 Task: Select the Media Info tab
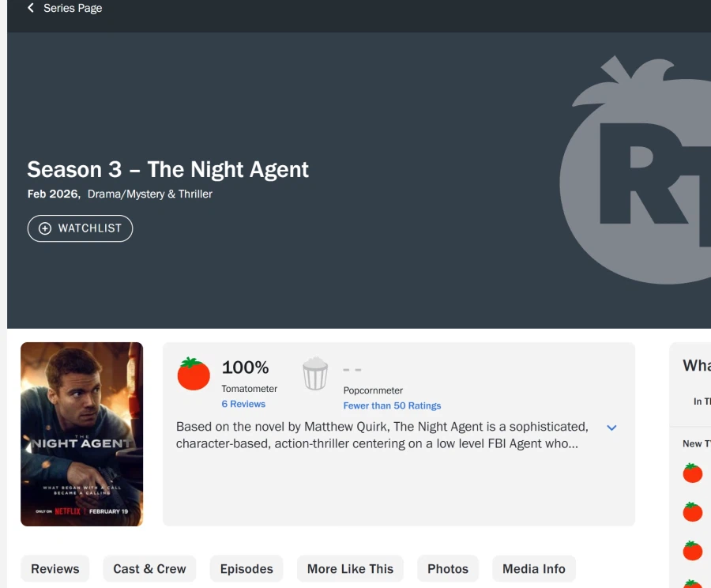click(534, 569)
